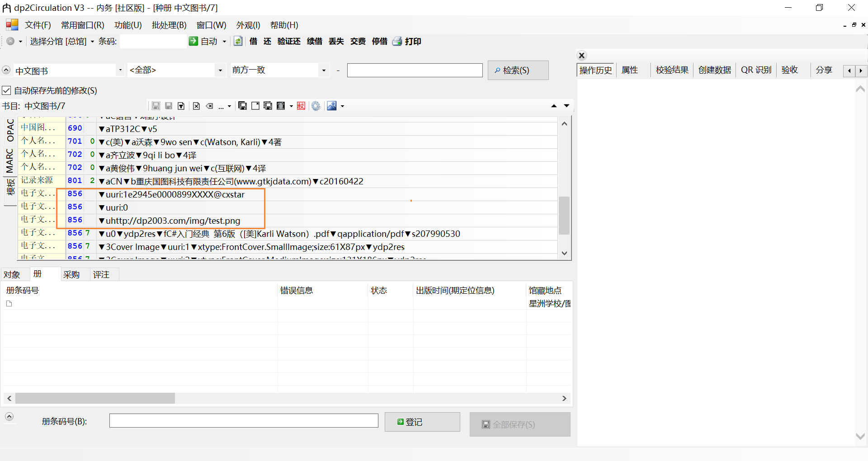Click the image picture icon in MARC toolbar
The height and width of the screenshot is (461, 868).
(x=333, y=106)
